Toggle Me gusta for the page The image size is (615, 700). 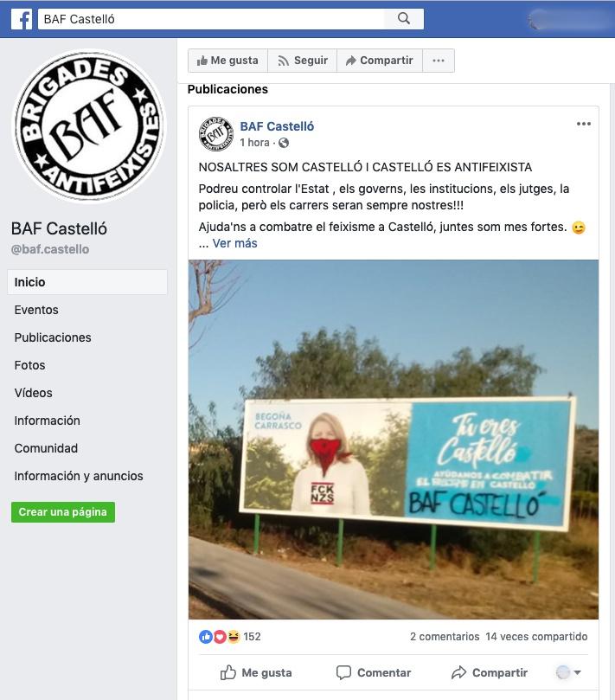pyautogui.click(x=227, y=61)
